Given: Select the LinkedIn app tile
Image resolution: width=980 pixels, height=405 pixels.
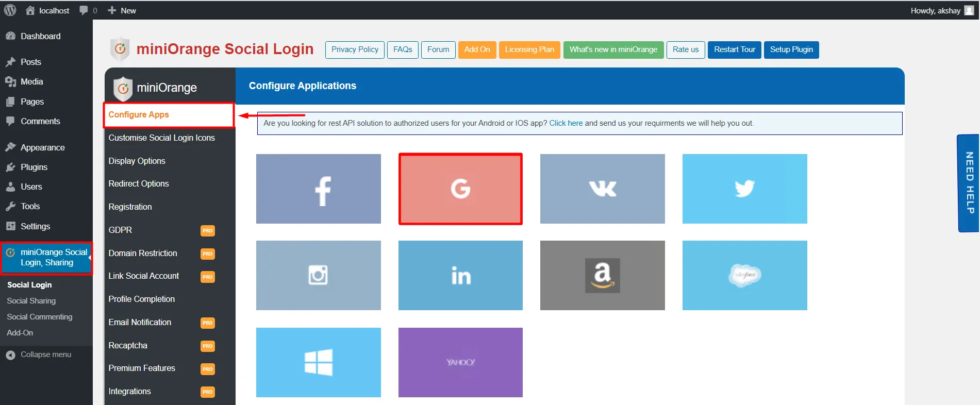Looking at the screenshot, I should tap(460, 275).
